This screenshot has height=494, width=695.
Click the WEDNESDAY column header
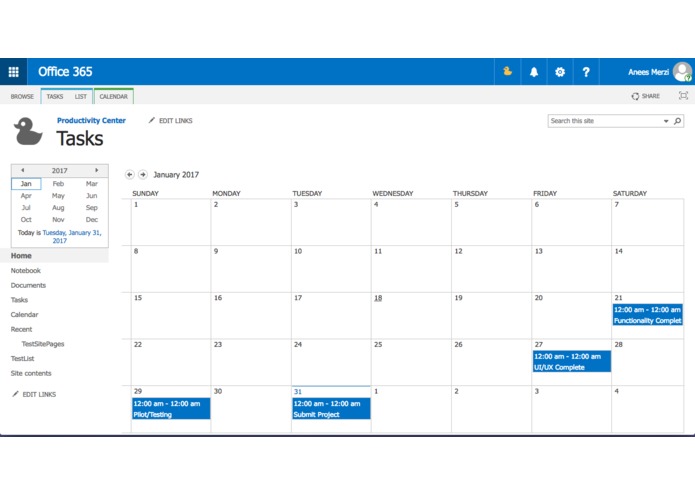coord(393,194)
